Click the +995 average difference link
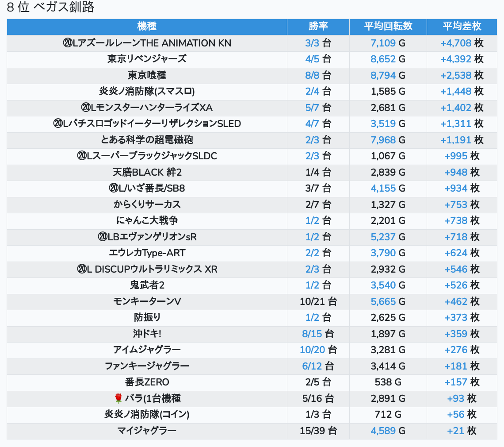 point(456,156)
